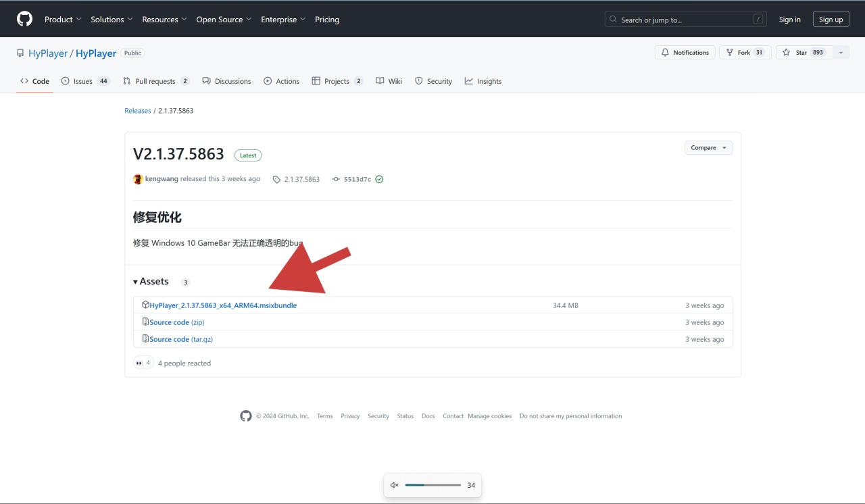Click the Public repository badge
865x504 pixels.
[x=133, y=53]
